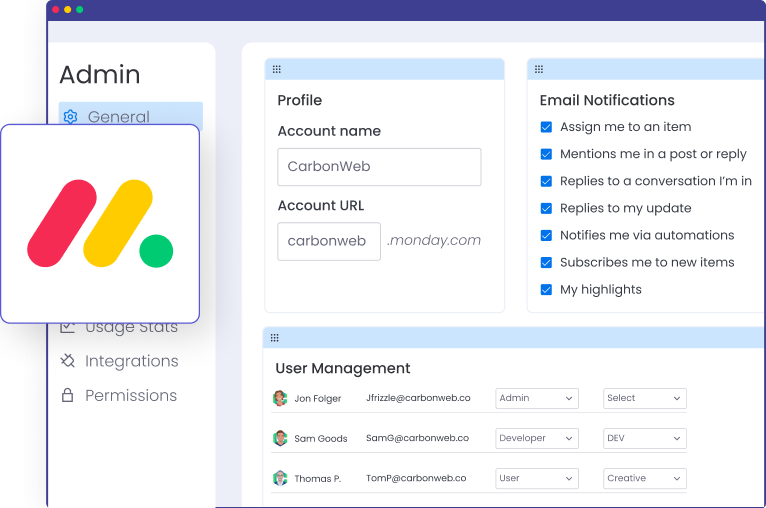Toggle 'Notifies me via automations' checkbox
The image size is (766, 508).
[x=546, y=236]
